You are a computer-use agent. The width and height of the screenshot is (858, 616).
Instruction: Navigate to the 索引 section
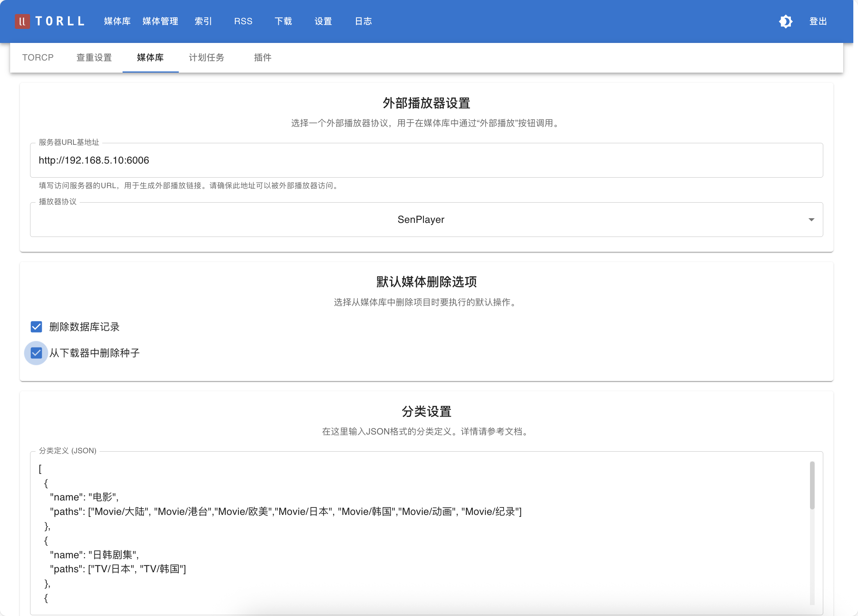(203, 21)
